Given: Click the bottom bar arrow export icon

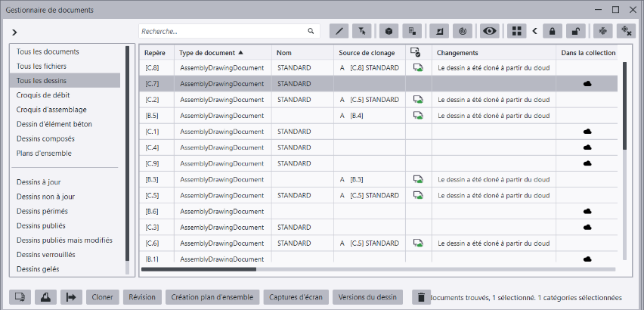Looking at the screenshot, I should (x=72, y=297).
